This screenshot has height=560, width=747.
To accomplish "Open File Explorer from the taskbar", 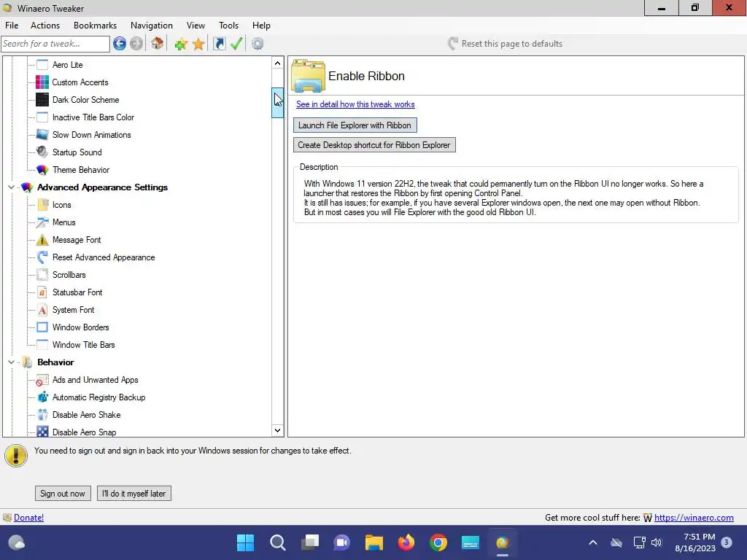I will [x=374, y=542].
